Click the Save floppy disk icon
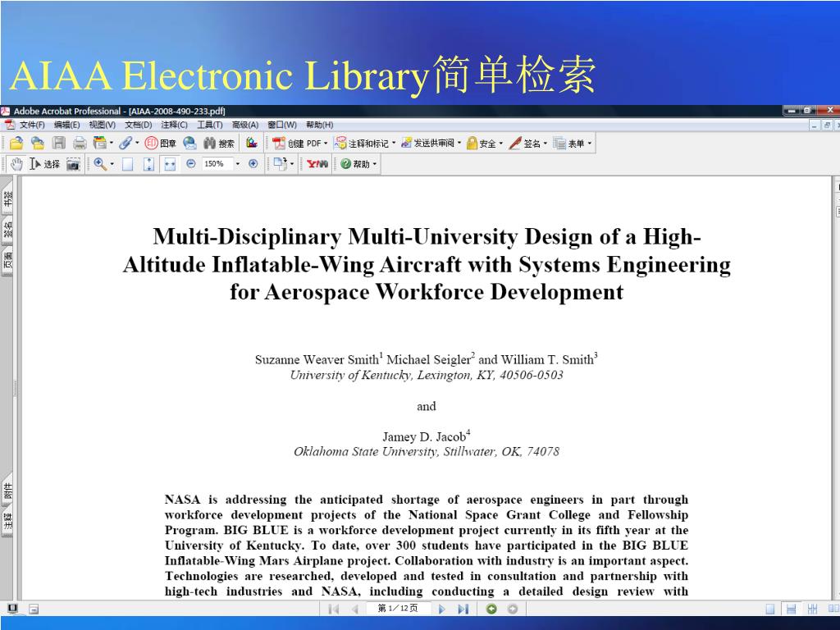Image resolution: width=840 pixels, height=630 pixels. tap(58, 143)
